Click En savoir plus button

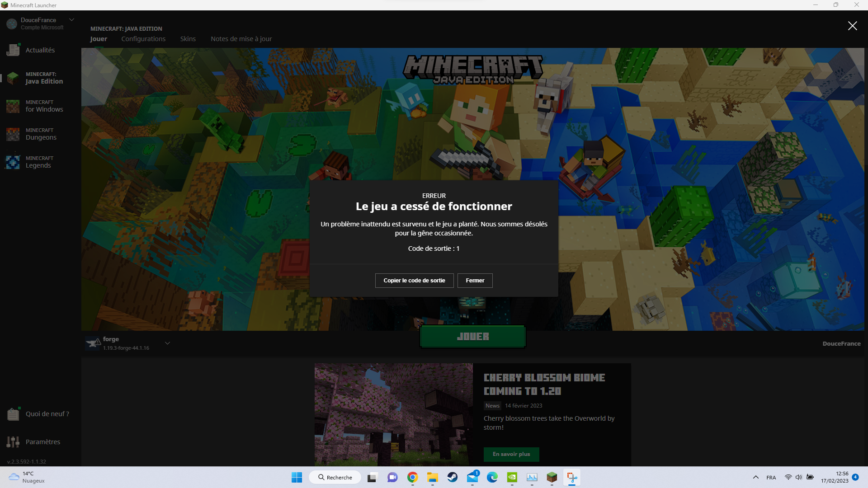511,454
